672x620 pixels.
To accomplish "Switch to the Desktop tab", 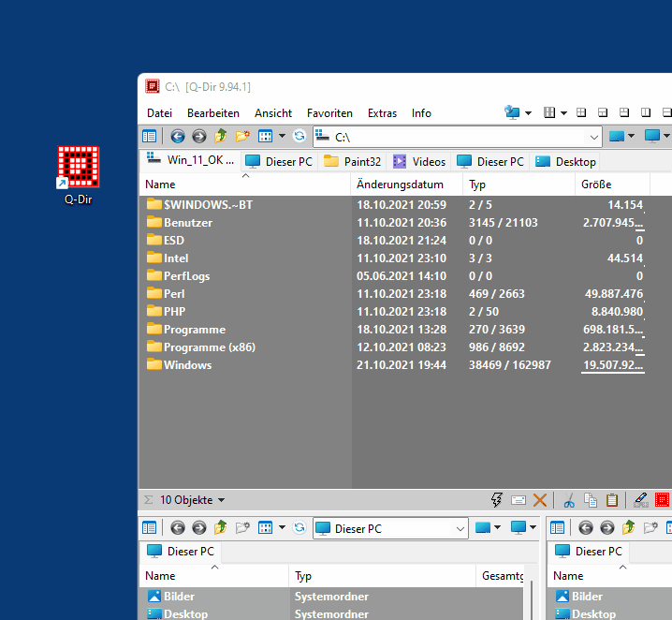I will click(x=565, y=162).
